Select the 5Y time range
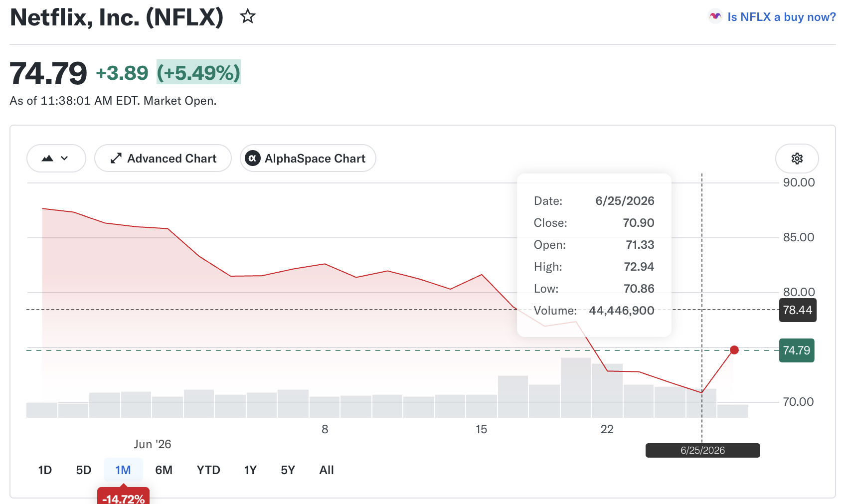The height and width of the screenshot is (504, 845). point(288,470)
